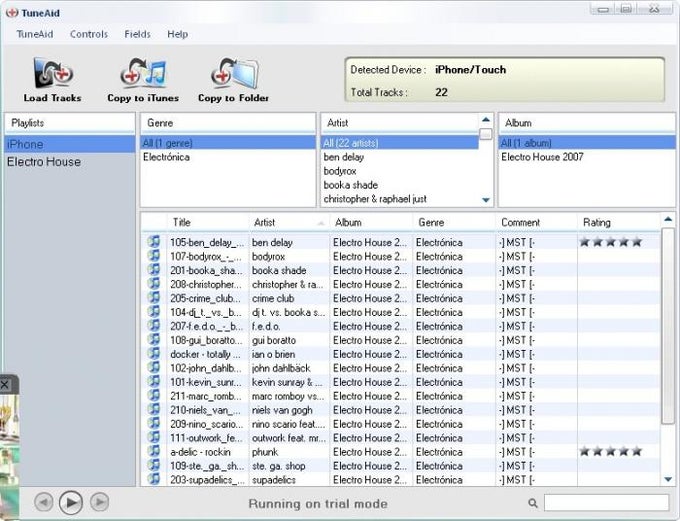This screenshot has height=521, width=680.
Task: Click the music icon of 207-f.e.d.o track
Action: [x=154, y=325]
